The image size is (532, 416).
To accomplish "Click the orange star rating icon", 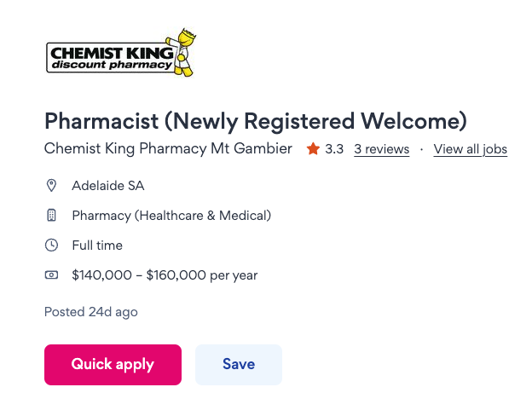I will [313, 149].
